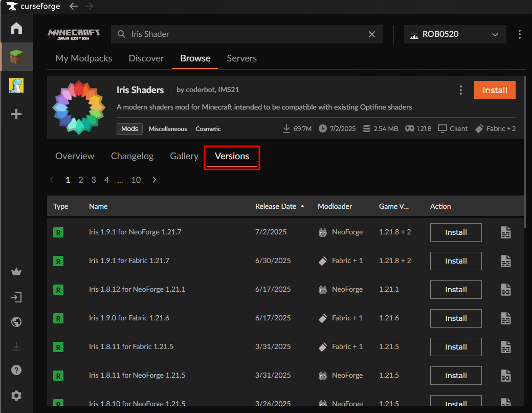
Task: Go to page 2 of versions
Action: coord(81,180)
